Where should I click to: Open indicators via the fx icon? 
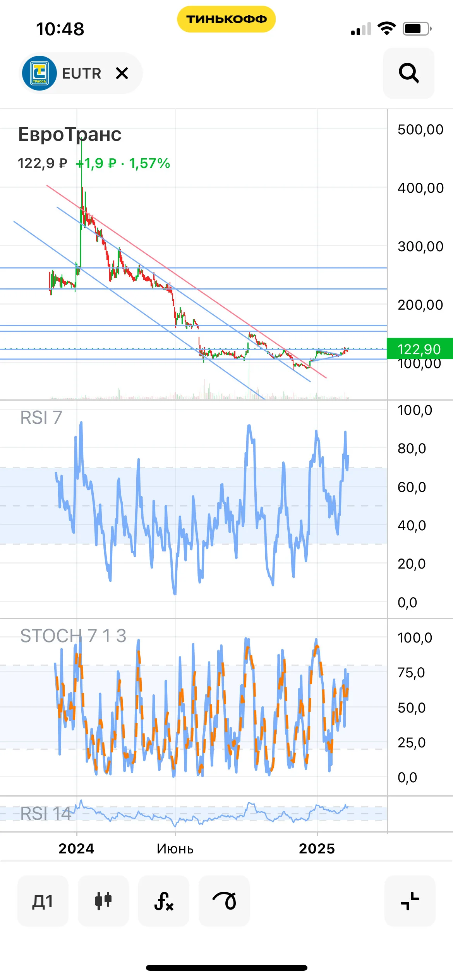click(x=164, y=901)
